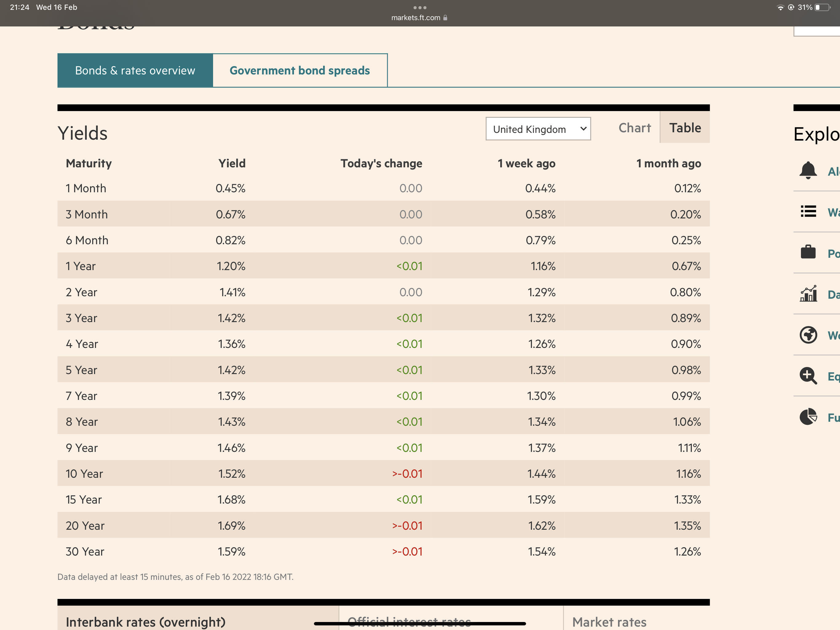840x630 pixels.
Task: Switch Yields view to Chart
Action: click(635, 128)
